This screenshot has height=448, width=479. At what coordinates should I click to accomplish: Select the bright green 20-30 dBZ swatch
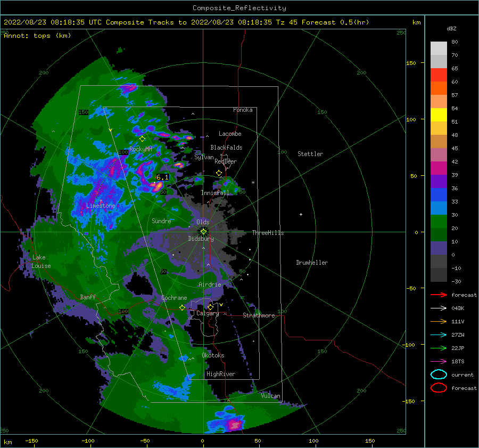[x=439, y=222]
